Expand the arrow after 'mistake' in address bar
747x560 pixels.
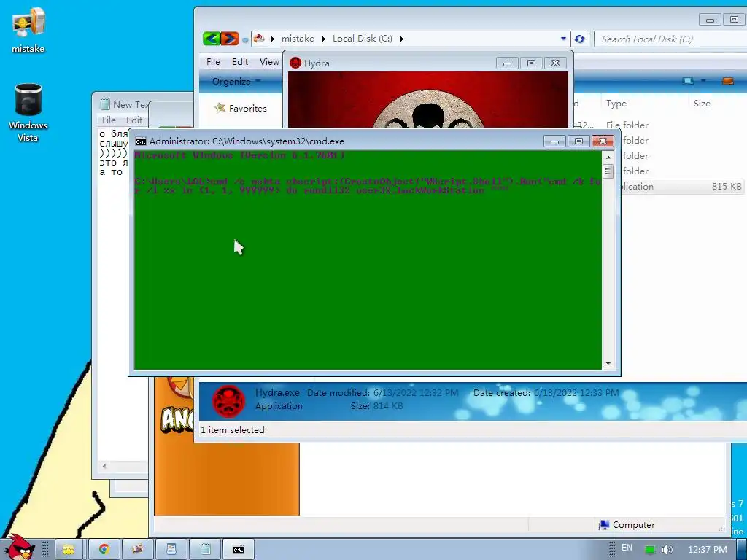[x=323, y=39]
